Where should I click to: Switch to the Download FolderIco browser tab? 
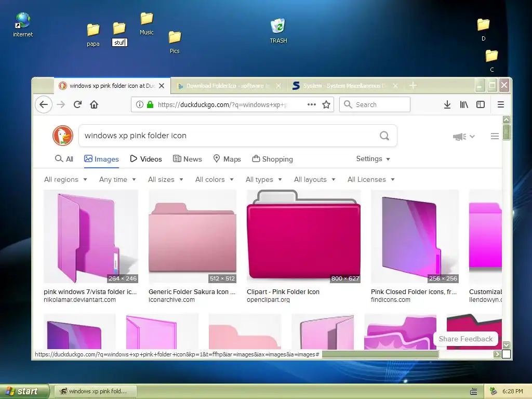(229, 86)
